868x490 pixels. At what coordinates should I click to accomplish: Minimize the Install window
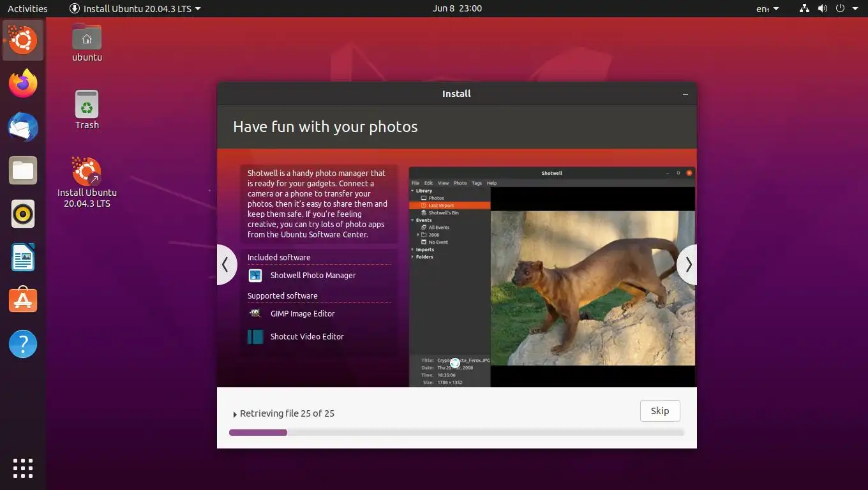pyautogui.click(x=685, y=94)
